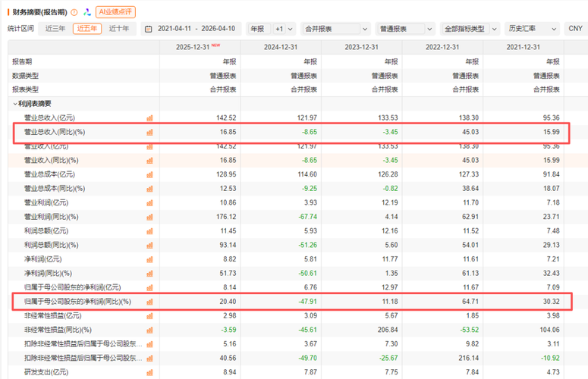Open chart icon for 研发支出(亿元) row
588x379 pixels.
pyautogui.click(x=149, y=373)
